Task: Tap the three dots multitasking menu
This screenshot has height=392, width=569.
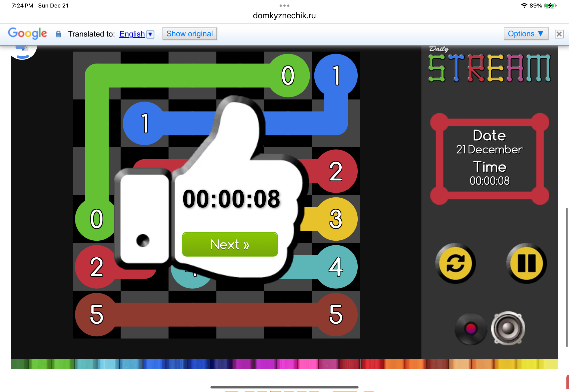Action: click(x=284, y=5)
